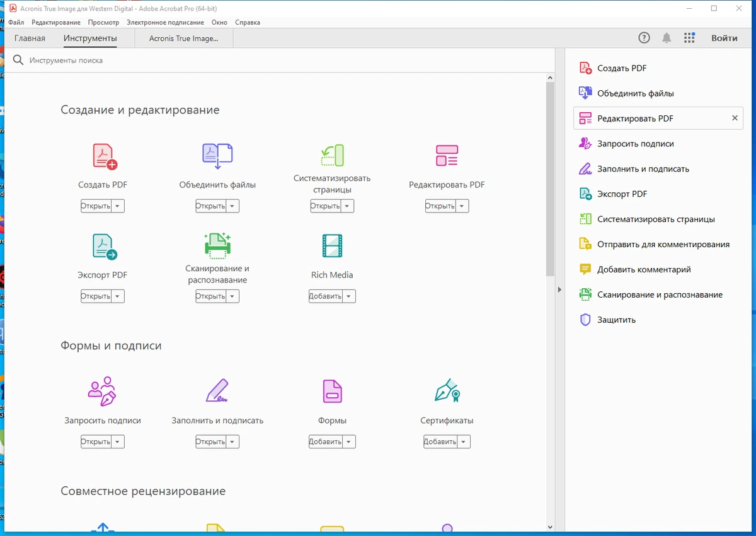Click Добавить button under Сертификаты
This screenshot has height=536, width=756.
tap(440, 442)
